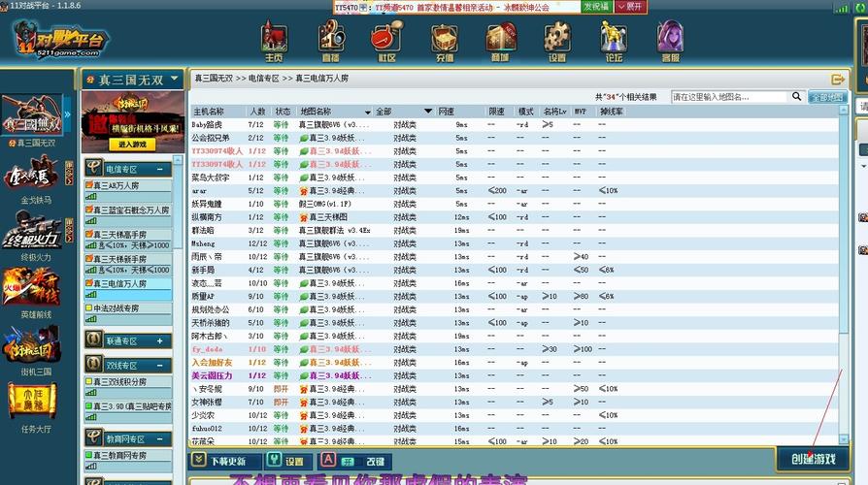
Task: Click the search magnifier icon beside map input
Action: [797, 97]
